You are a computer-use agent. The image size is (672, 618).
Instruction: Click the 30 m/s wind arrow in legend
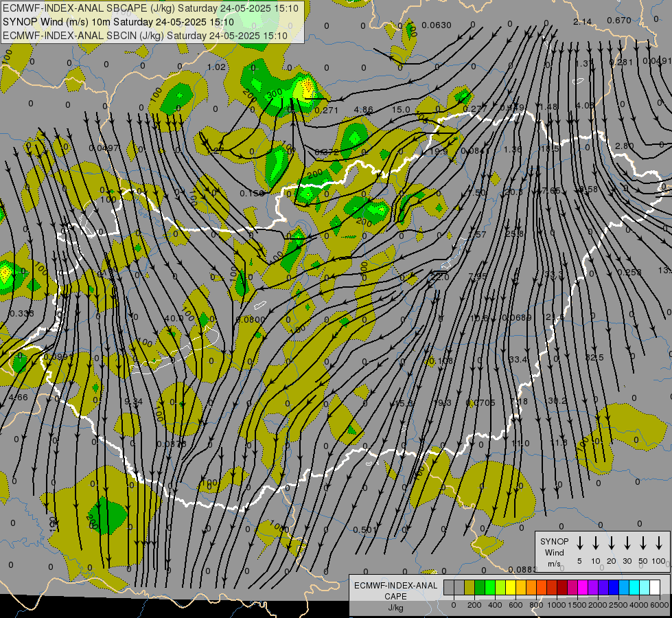coord(627,543)
